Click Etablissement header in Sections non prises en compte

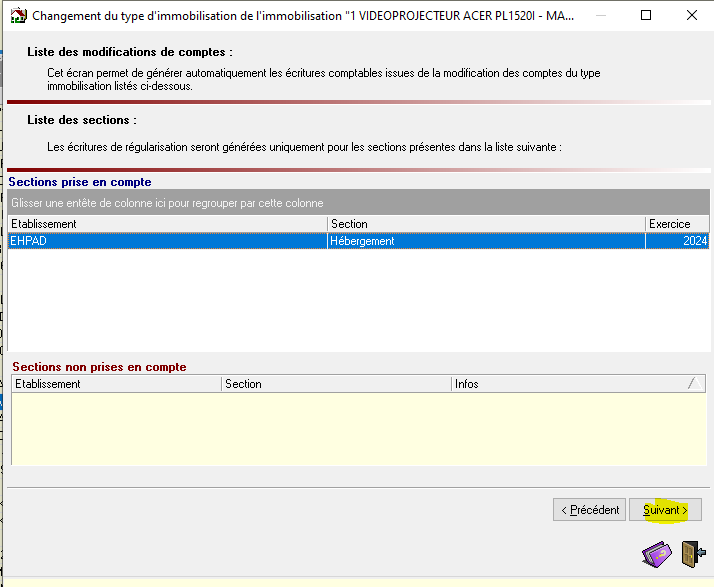tap(115, 384)
